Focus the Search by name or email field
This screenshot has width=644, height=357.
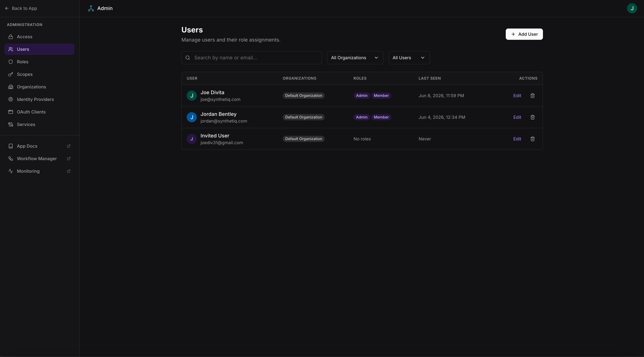pyautogui.click(x=252, y=58)
